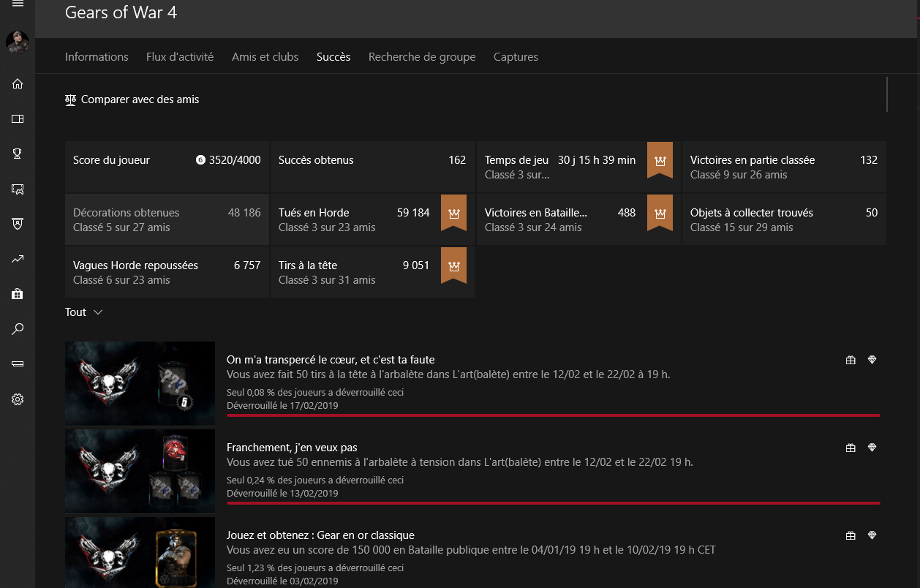Click the diamond icon on 'On m'a transpercé le cœur'
The image size is (920, 588).
pos(872,360)
